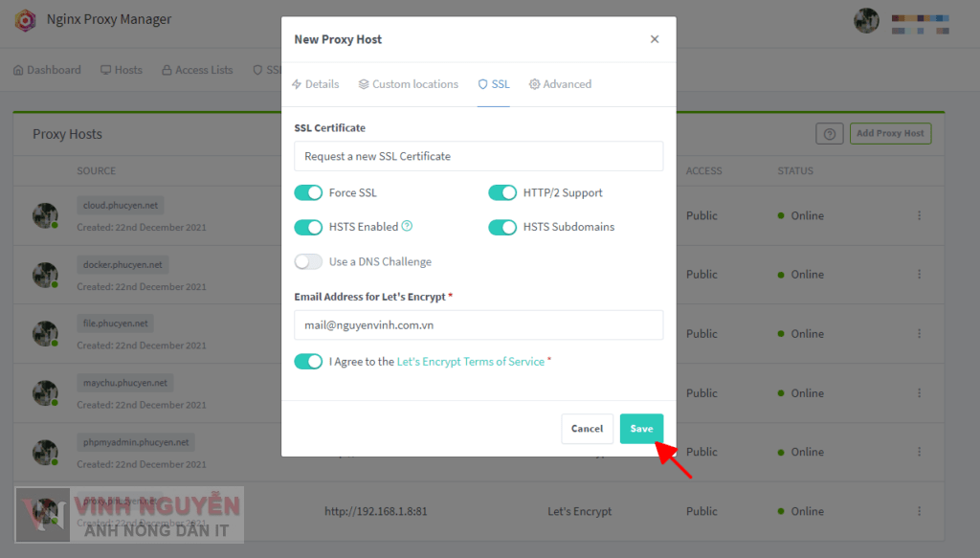The image size is (980, 558).
Task: Toggle the Force SSL switch
Action: (x=308, y=193)
